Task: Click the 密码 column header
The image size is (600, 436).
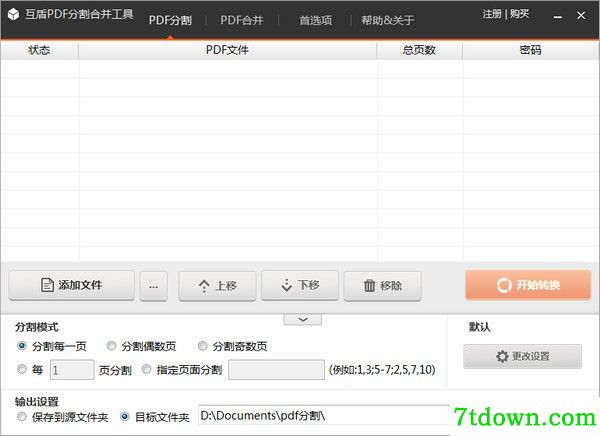Action: point(530,50)
